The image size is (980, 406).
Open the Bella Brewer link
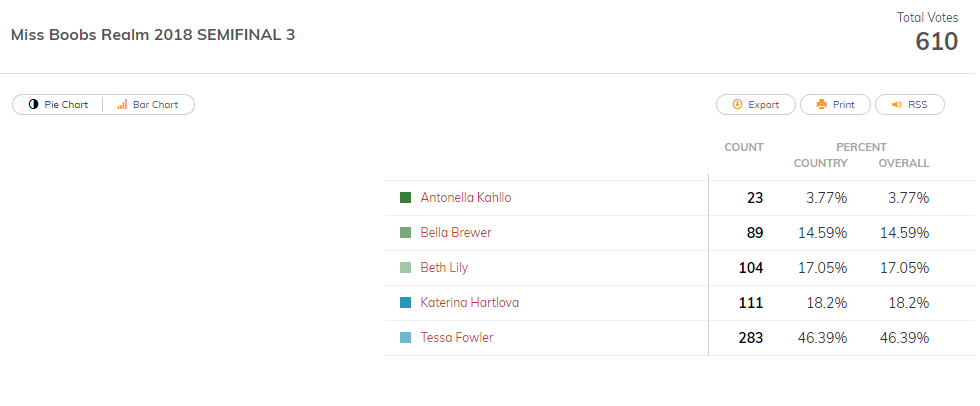click(x=456, y=232)
